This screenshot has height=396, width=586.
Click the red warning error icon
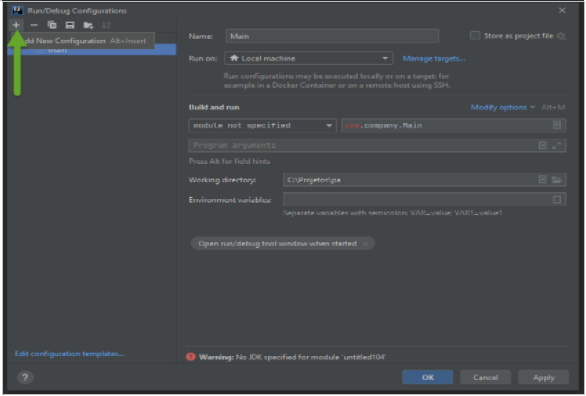point(191,357)
